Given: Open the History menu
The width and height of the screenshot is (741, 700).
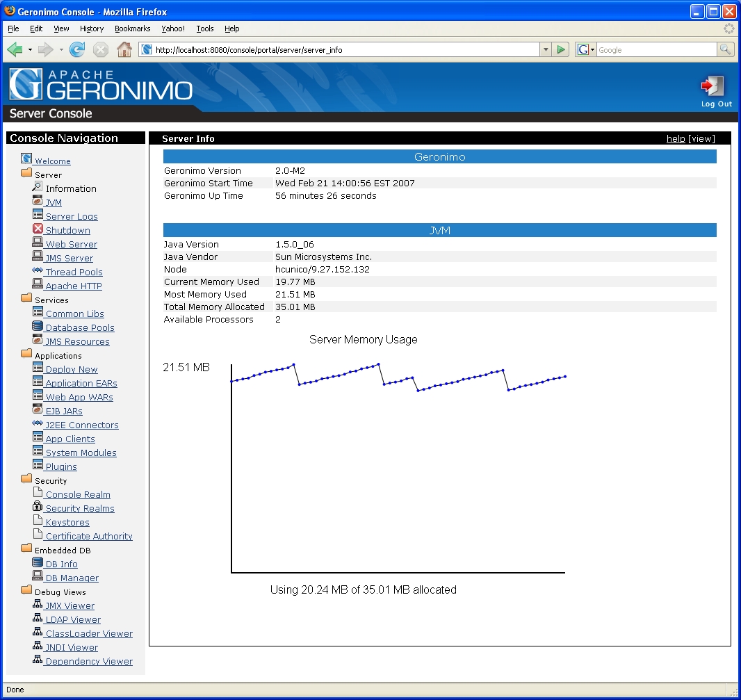Looking at the screenshot, I should tap(92, 29).
